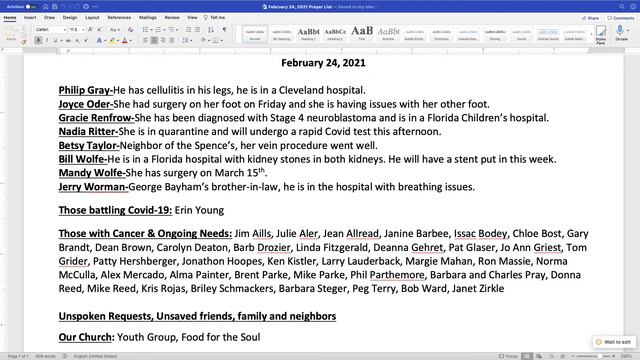Viewport: 640px width, 360px height.
Task: Open the Home ribbon tab
Action: [10, 18]
